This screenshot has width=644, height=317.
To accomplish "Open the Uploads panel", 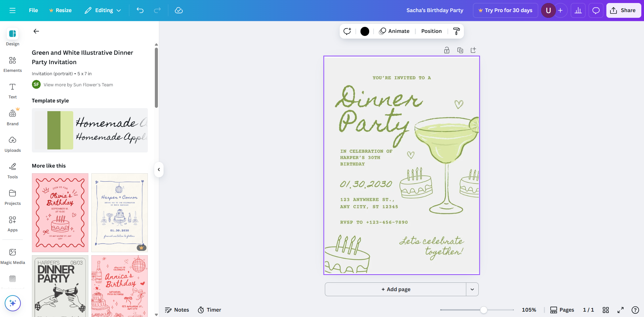I will [x=12, y=144].
